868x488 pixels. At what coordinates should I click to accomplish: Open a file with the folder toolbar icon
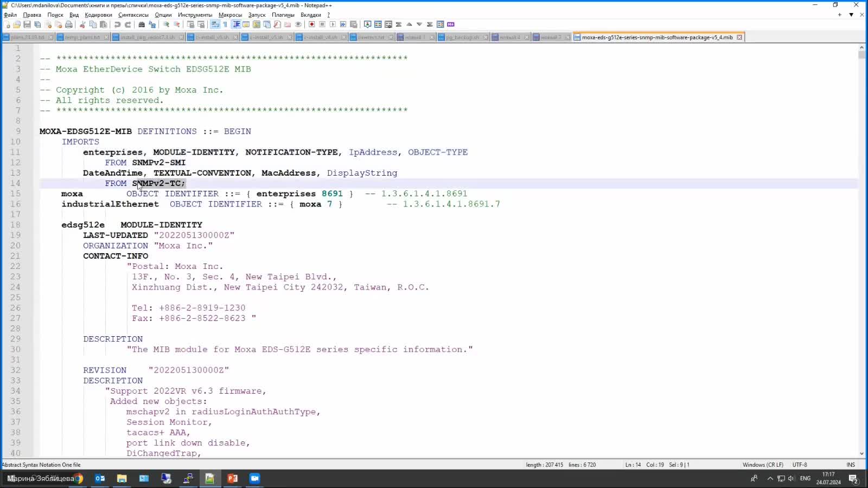(x=17, y=24)
